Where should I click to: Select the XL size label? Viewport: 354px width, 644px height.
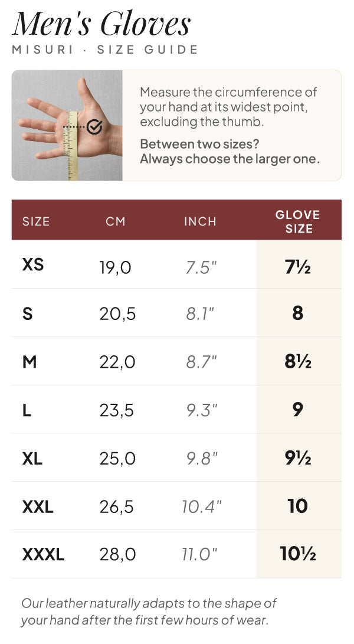(32, 459)
